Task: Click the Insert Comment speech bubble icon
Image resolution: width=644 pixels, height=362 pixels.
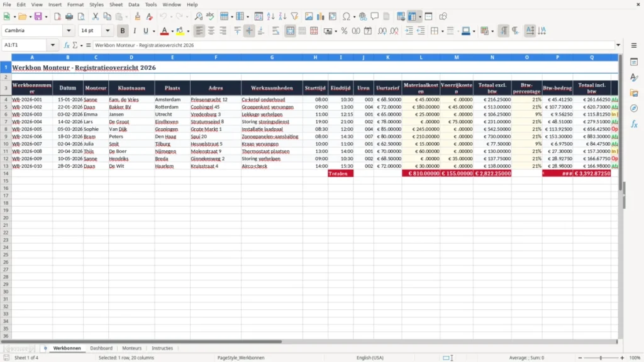Action: pyautogui.click(x=375, y=16)
